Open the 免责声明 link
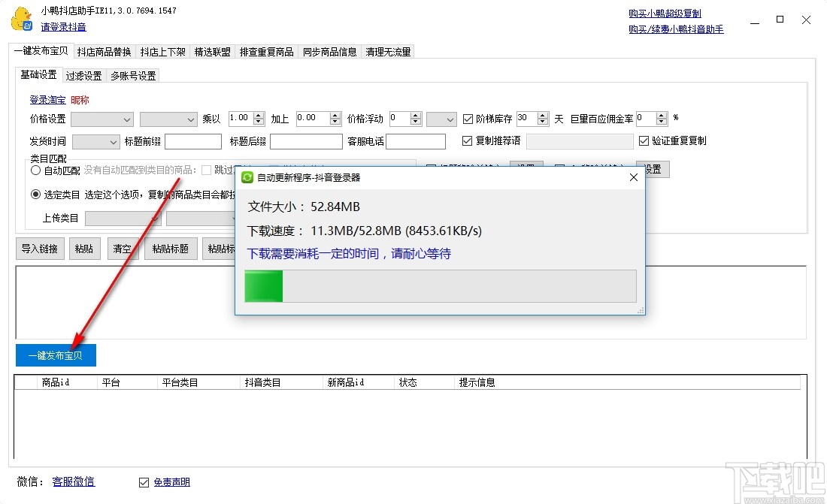This screenshot has height=504, width=827. (x=171, y=482)
